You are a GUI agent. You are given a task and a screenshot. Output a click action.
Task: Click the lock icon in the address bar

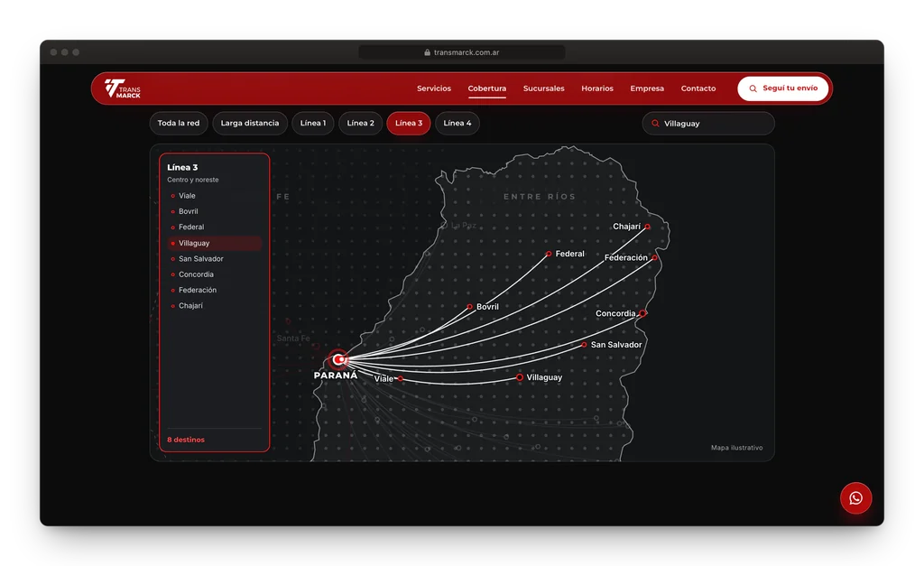click(x=427, y=52)
